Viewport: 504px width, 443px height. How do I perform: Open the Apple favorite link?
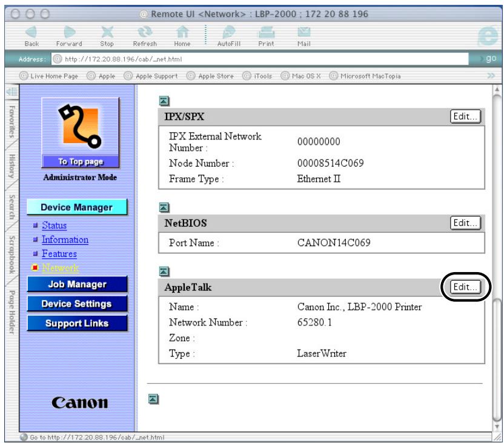pyautogui.click(x=101, y=76)
